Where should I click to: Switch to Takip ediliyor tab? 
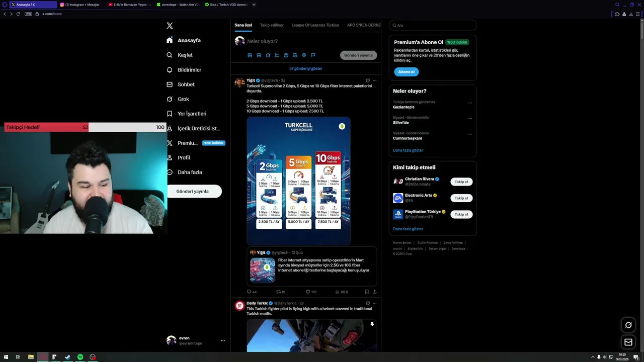tap(272, 25)
